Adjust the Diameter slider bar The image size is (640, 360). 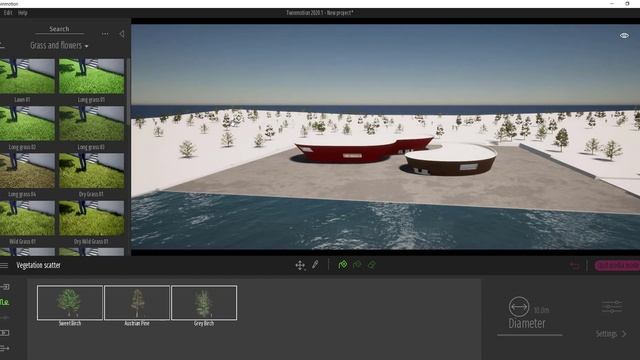coord(529,335)
